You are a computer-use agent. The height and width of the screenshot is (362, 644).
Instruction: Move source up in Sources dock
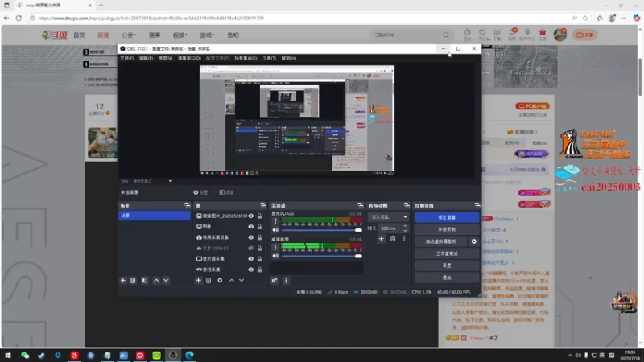click(x=232, y=280)
